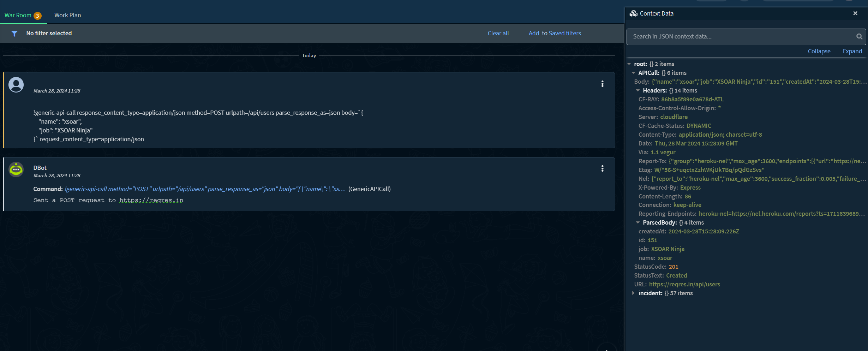Click the Collapse link in Context Data
868x351 pixels.
(819, 51)
